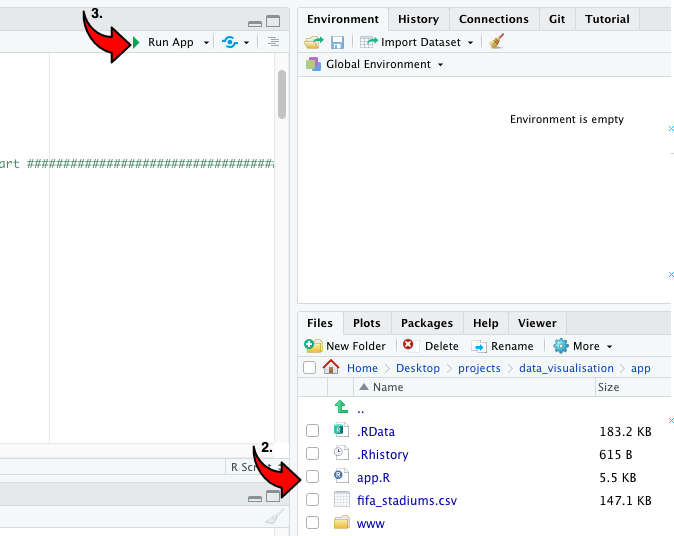Switch to the Environment tab
Image resolution: width=674 pixels, height=536 pixels.
pyautogui.click(x=343, y=19)
